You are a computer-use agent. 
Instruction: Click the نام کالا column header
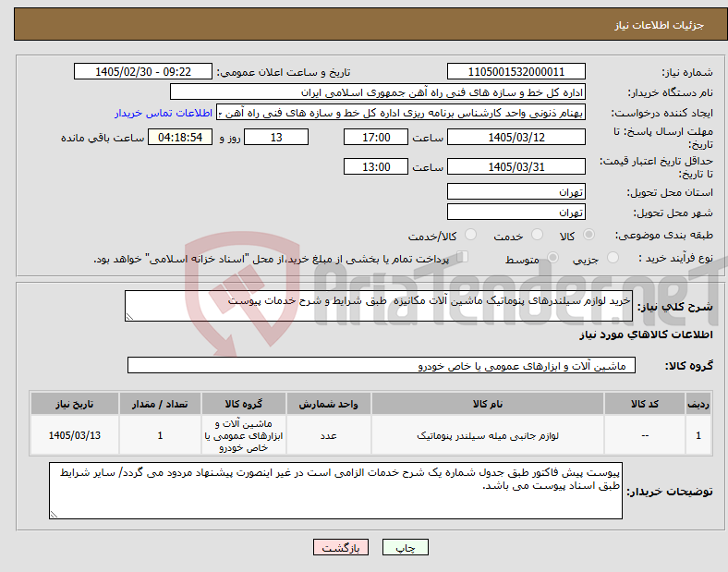(488, 404)
